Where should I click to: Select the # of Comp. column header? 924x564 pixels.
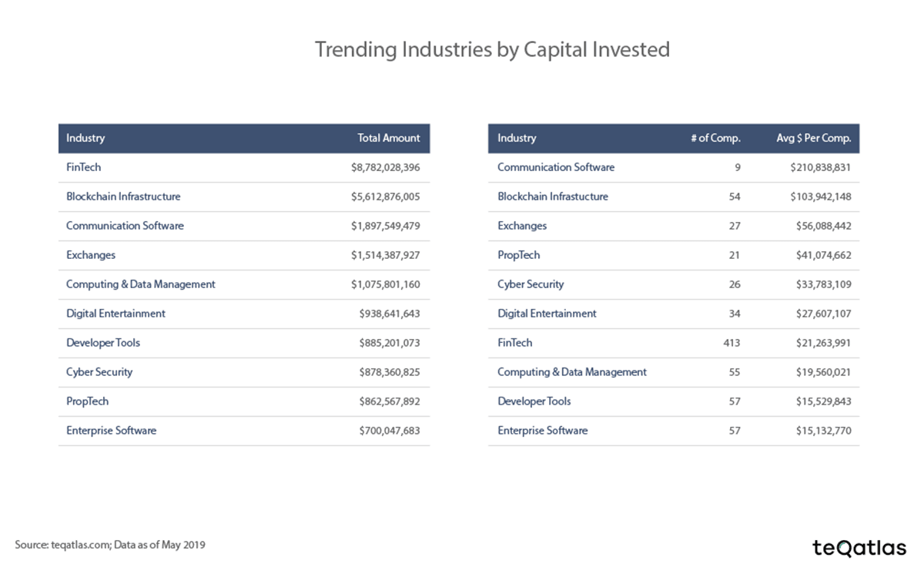[715, 139]
